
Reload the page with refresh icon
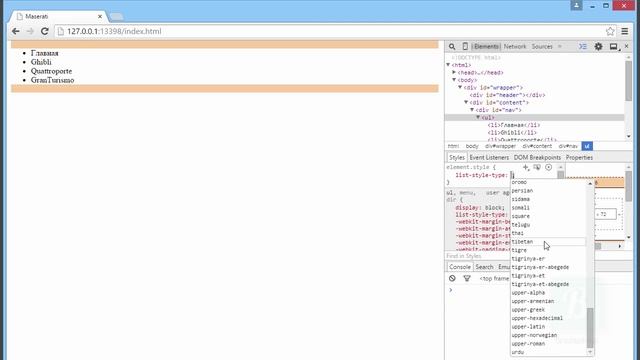(x=44, y=31)
